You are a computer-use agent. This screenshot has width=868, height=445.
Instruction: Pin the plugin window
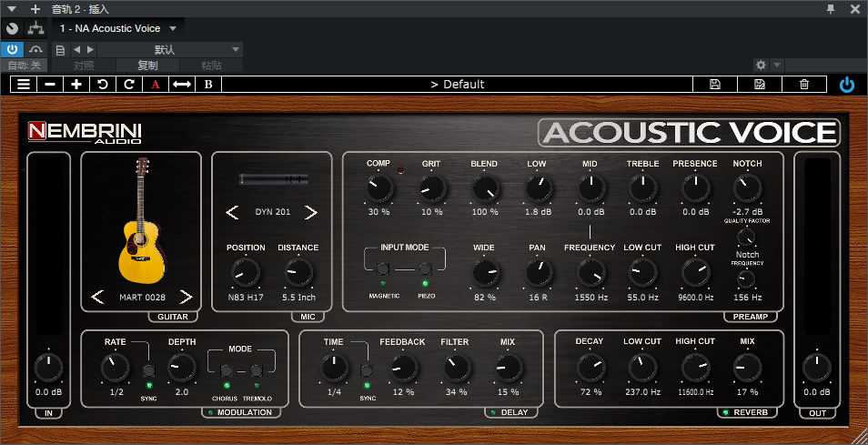click(831, 8)
